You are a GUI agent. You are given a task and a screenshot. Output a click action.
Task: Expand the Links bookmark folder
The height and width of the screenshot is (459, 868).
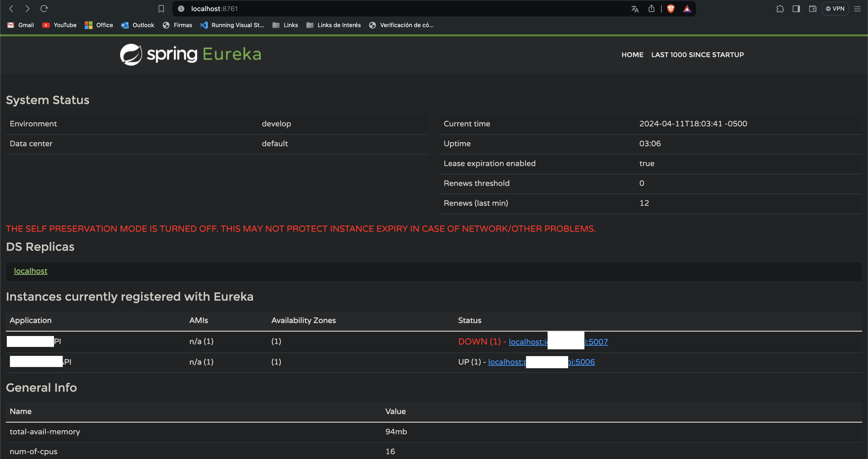pos(285,25)
